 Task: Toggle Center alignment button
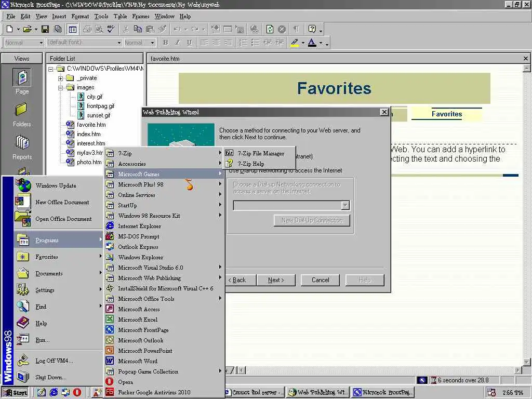(216, 43)
